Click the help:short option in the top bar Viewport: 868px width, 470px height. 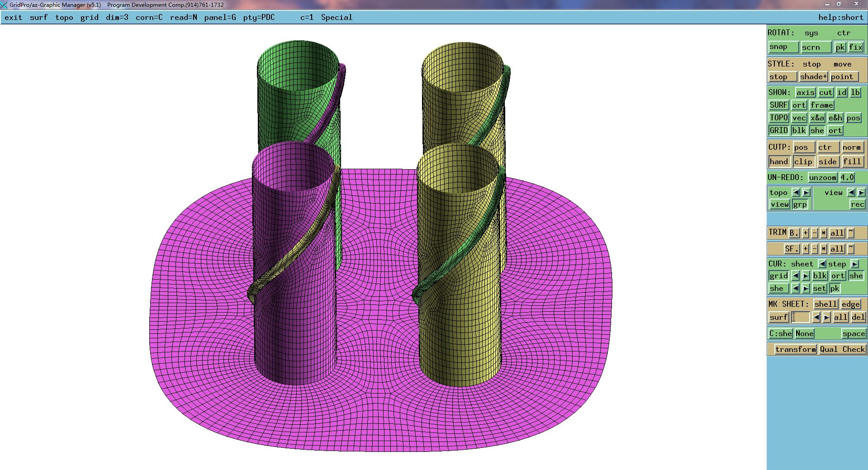(x=840, y=17)
